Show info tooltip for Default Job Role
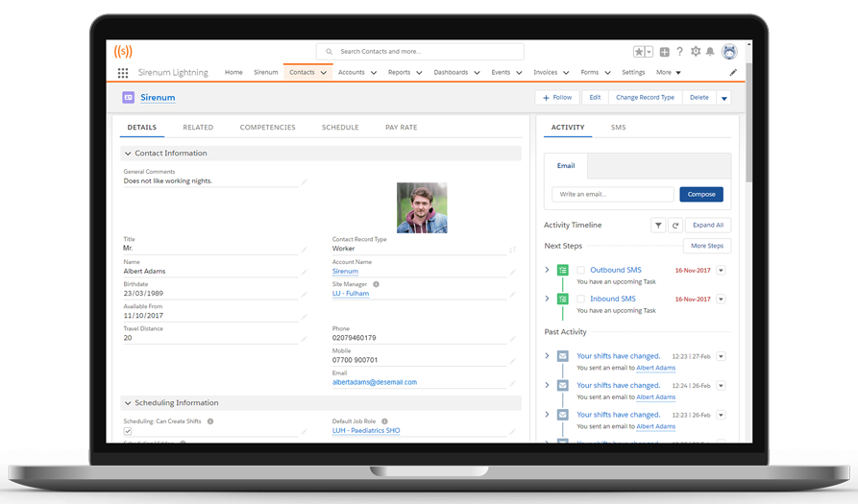This screenshot has height=504, width=858. point(384,421)
